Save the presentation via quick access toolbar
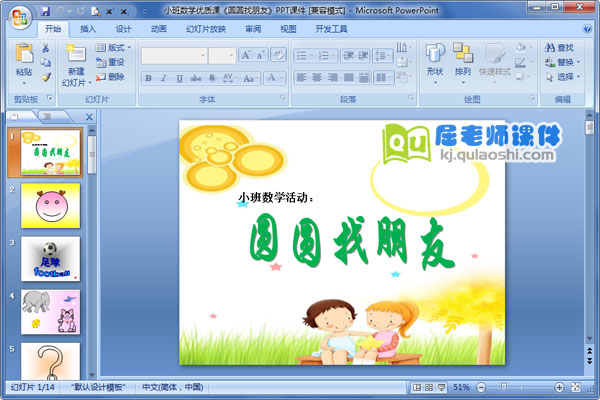Image resolution: width=600 pixels, height=400 pixels. click(x=45, y=11)
